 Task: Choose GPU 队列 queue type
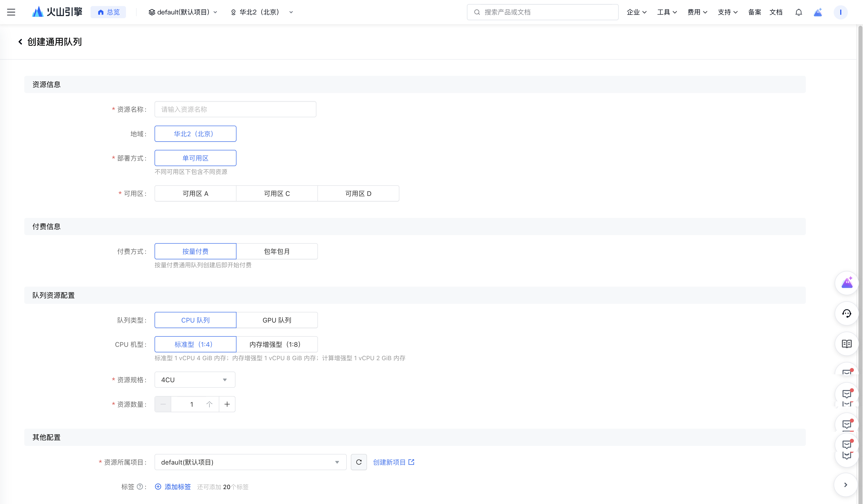pos(277,320)
